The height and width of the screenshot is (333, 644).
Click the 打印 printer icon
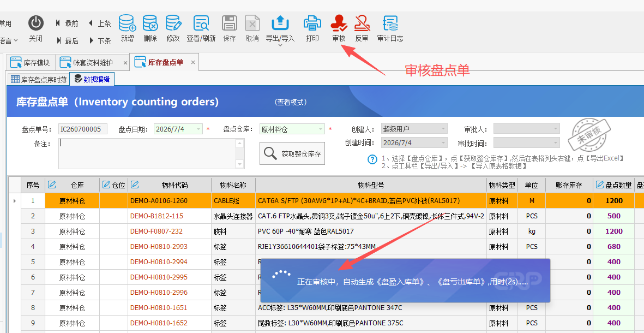(312, 23)
